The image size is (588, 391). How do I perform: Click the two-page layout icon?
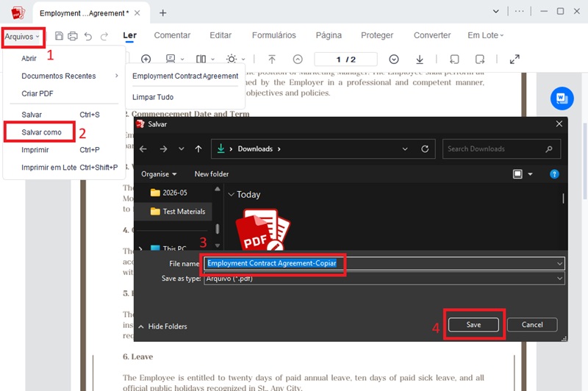[x=201, y=60]
